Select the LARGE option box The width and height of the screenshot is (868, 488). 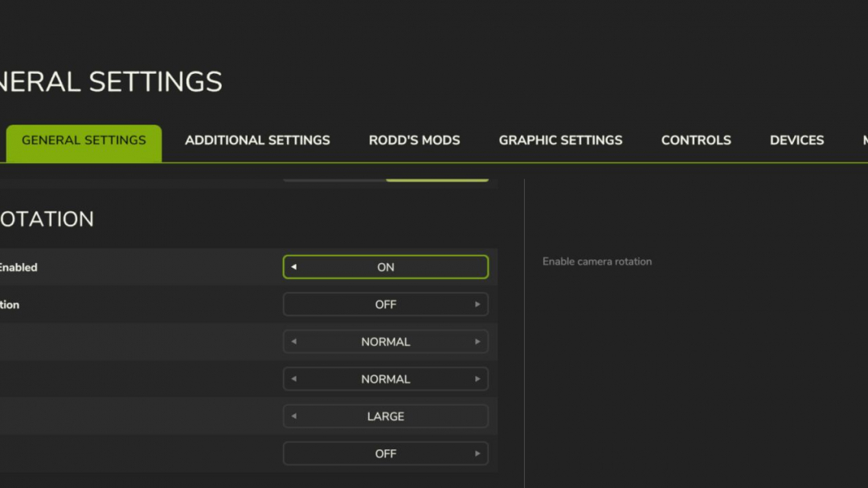(x=386, y=416)
